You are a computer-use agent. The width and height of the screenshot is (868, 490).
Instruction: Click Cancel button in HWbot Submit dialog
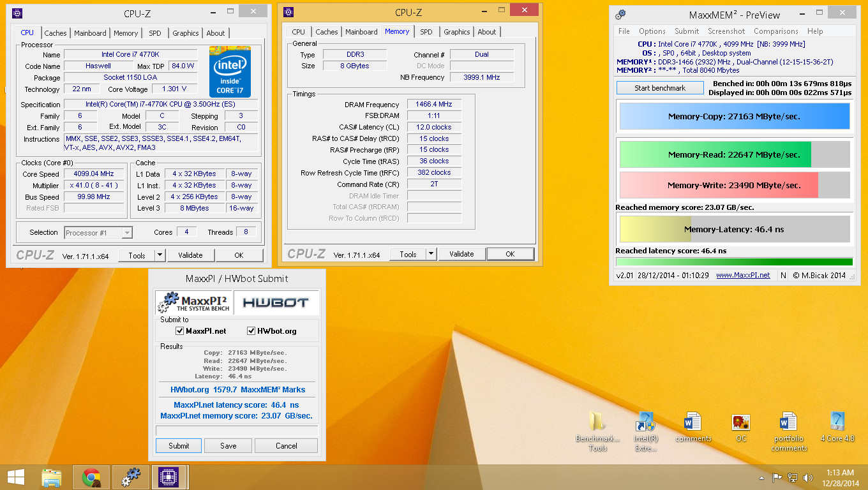pos(287,446)
